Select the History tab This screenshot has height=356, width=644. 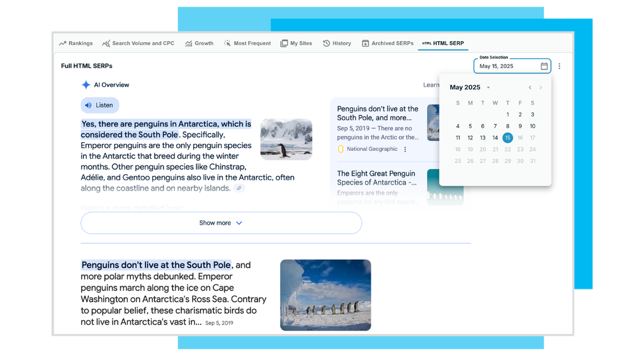tap(337, 43)
